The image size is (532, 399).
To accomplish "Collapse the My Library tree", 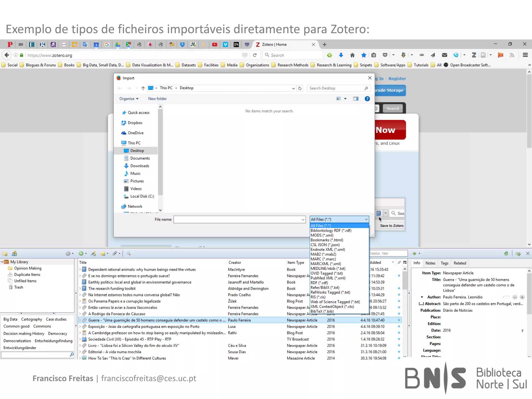I will pos(2,262).
